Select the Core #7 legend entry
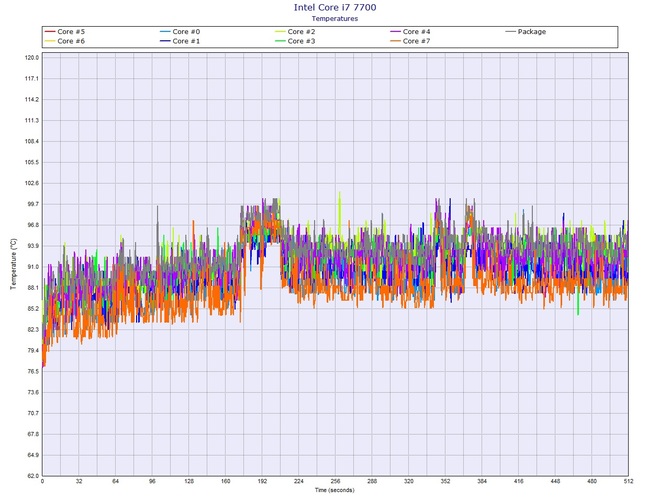 pos(410,41)
